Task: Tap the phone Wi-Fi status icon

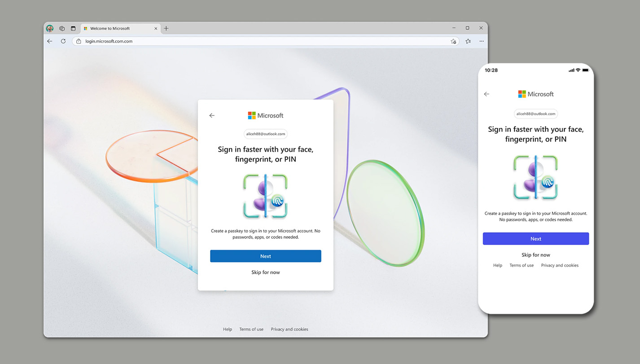Action: [x=578, y=70]
